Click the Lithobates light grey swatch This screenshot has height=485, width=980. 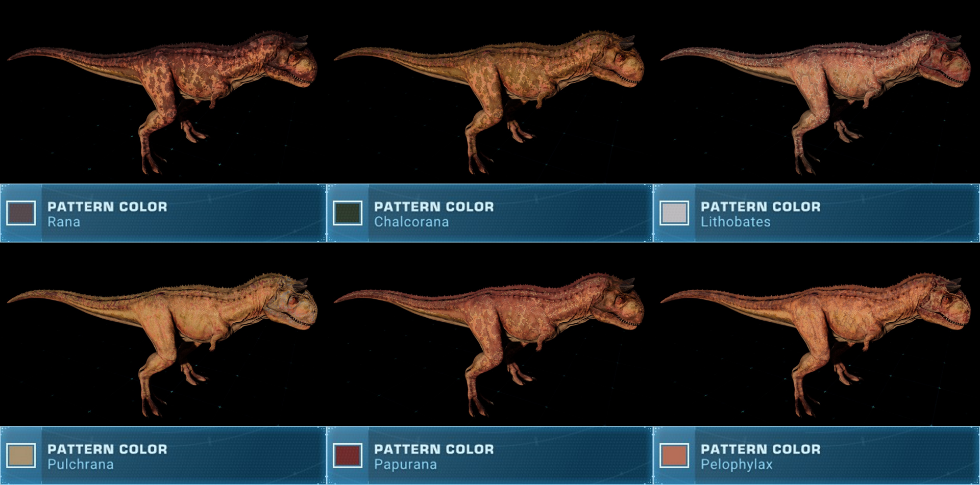tap(674, 213)
